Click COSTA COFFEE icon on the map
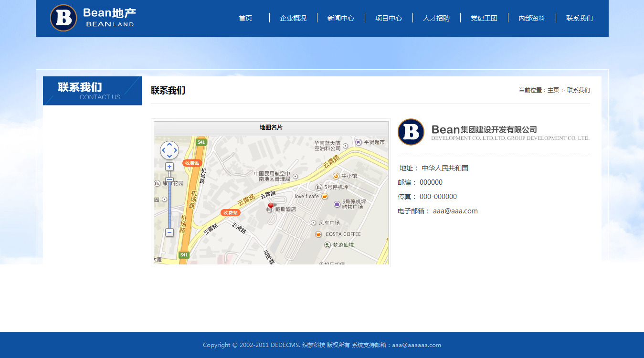The width and height of the screenshot is (644, 358). coord(318,234)
